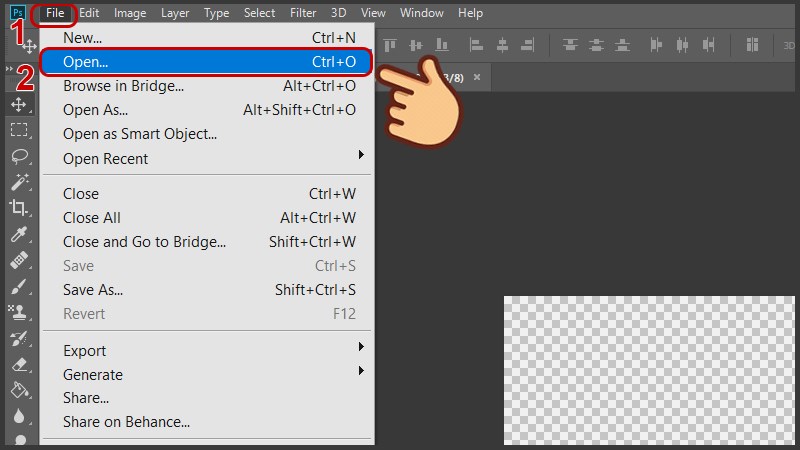The height and width of the screenshot is (450, 800).
Task: Open the Edit menu
Action: click(x=89, y=13)
